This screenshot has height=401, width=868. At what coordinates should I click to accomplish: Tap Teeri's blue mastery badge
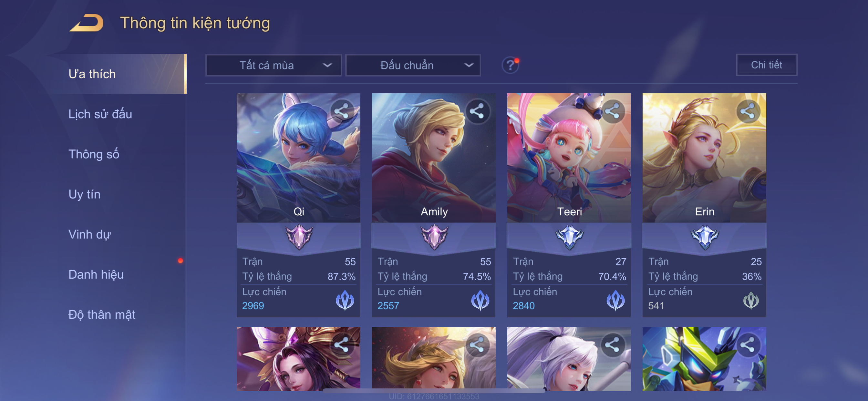coord(569,237)
